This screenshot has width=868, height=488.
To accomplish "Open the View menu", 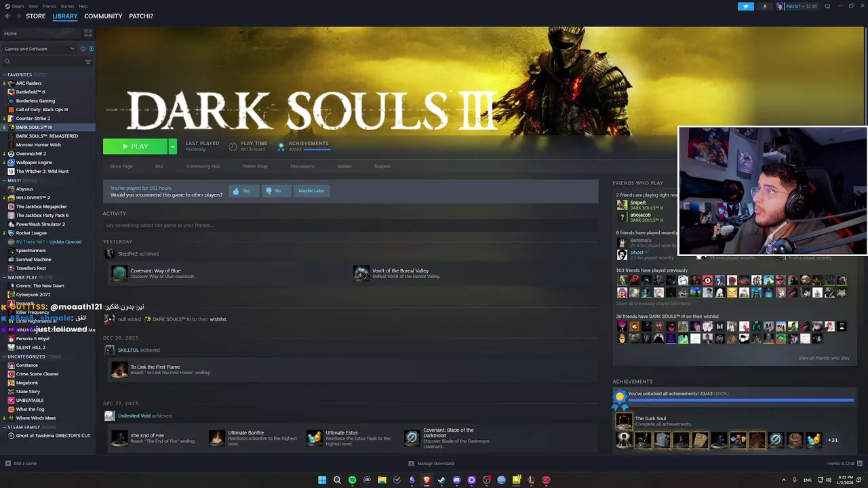I will (x=33, y=6).
